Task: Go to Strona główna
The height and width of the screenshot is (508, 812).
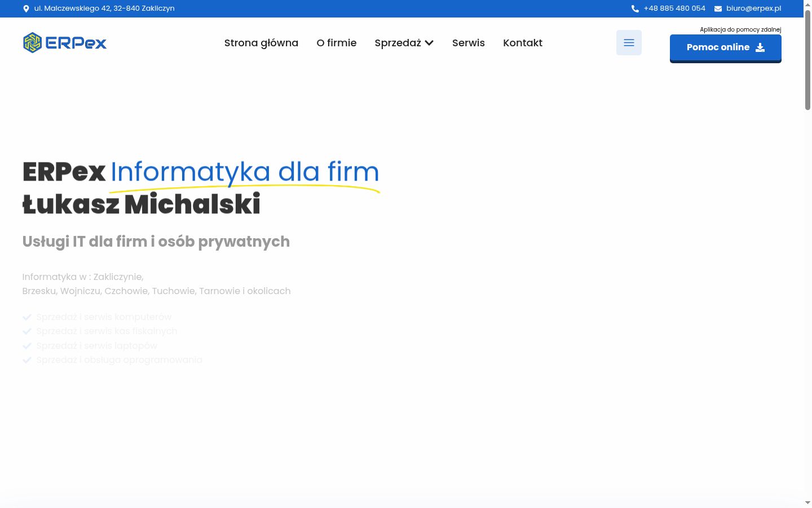Action: pos(261,43)
